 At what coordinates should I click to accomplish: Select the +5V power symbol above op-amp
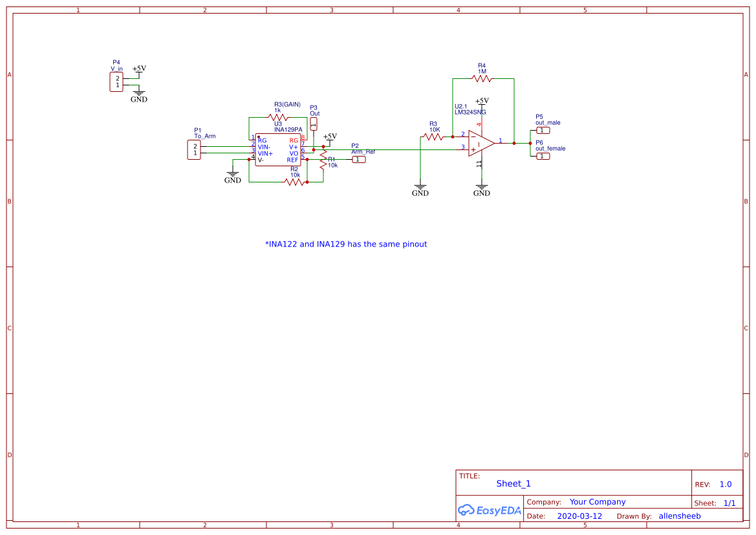pos(481,102)
